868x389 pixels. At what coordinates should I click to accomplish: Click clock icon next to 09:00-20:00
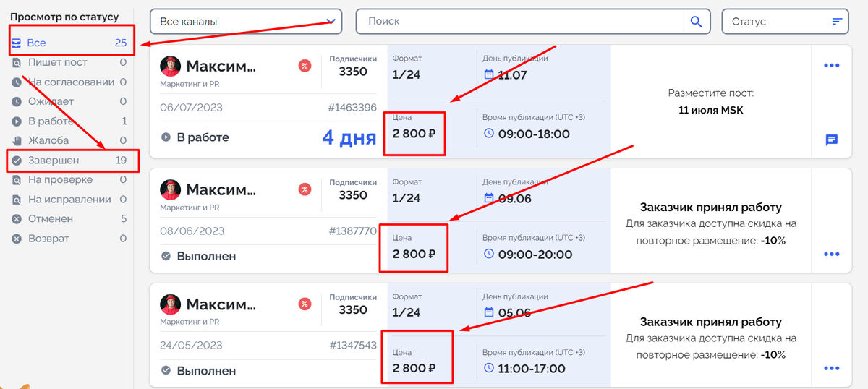pos(488,255)
